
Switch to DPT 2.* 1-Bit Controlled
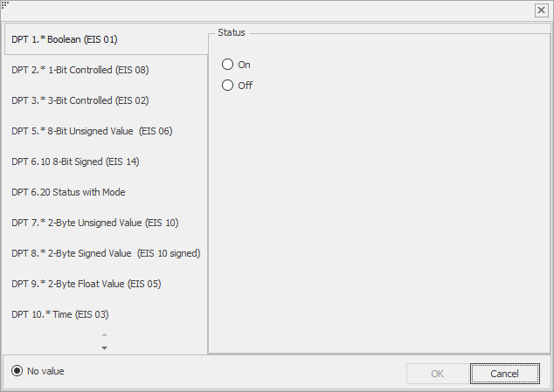tap(105, 70)
